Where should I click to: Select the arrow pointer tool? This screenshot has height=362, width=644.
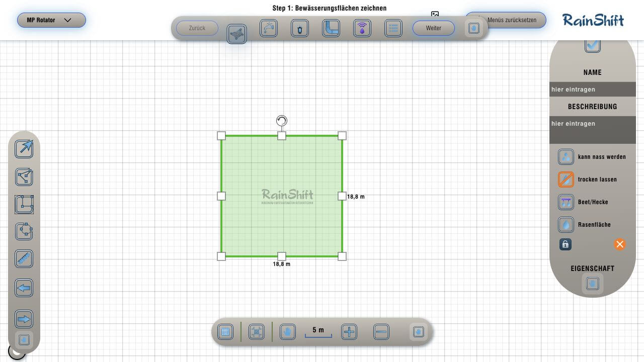point(24,148)
